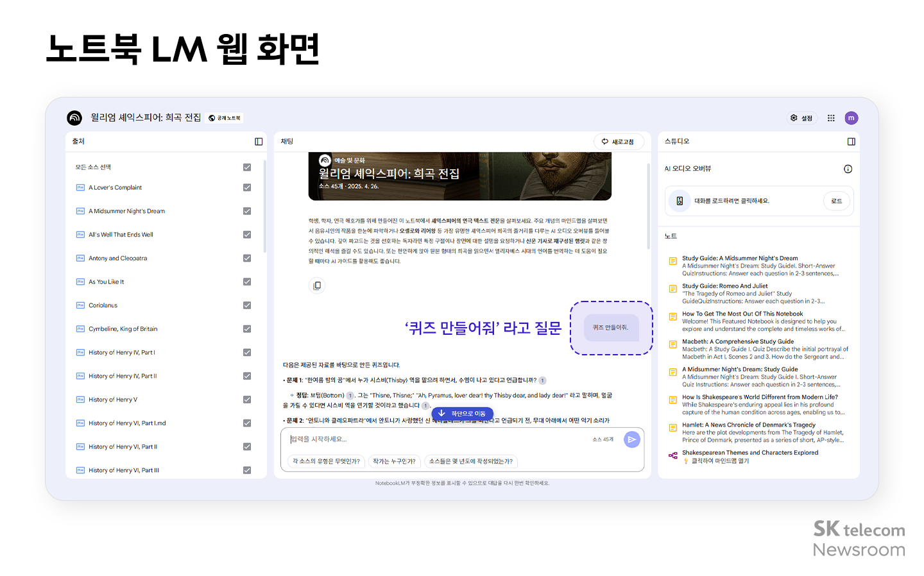The width and height of the screenshot is (924, 576).
Task: Click the info icon beside AI 오디오 오버뷰
Action: (848, 169)
